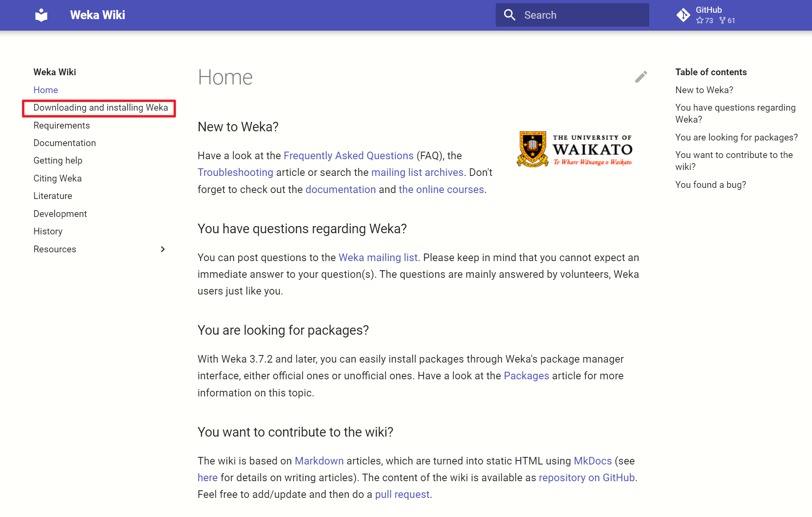Visit the MkDocs link

(x=592, y=461)
